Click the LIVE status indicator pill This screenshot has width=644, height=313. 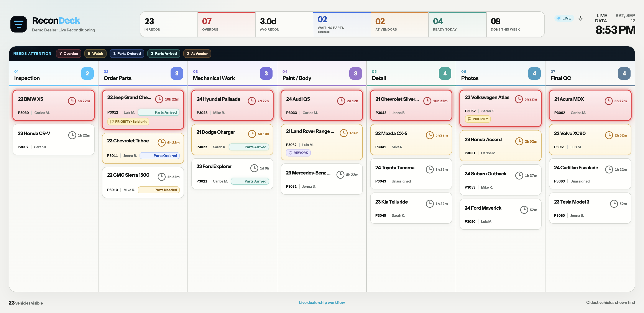[x=564, y=18]
